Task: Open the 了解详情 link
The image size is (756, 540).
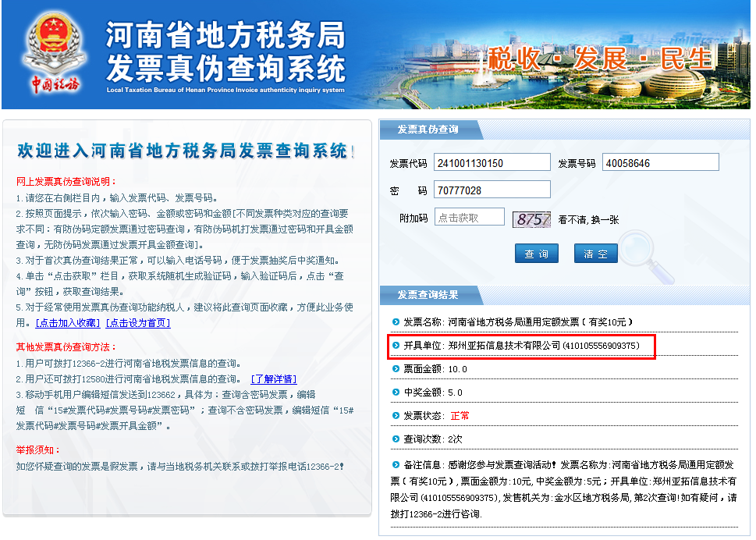Action: coord(273,378)
